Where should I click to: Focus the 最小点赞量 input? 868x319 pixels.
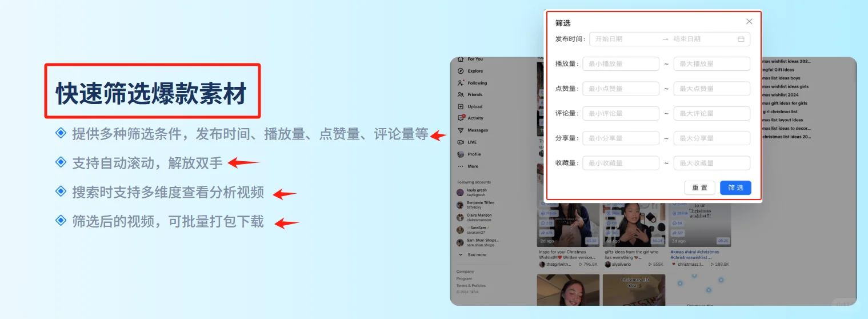[x=621, y=89]
